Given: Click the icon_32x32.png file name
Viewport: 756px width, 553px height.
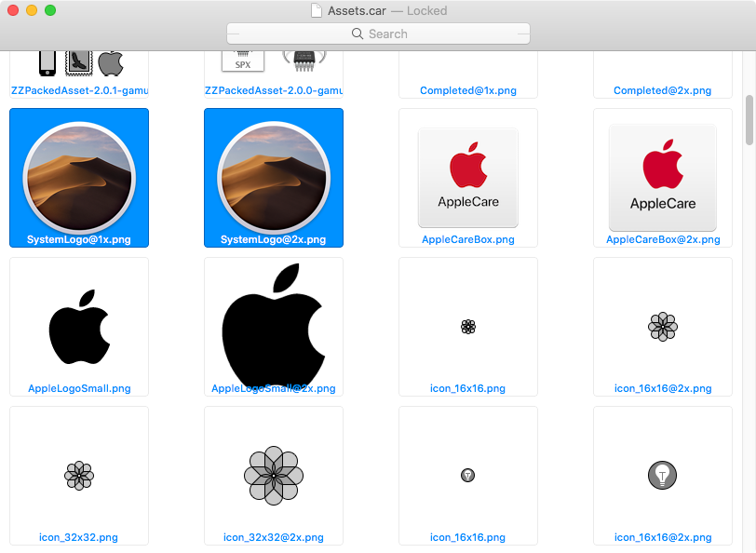Looking at the screenshot, I should click(78, 537).
